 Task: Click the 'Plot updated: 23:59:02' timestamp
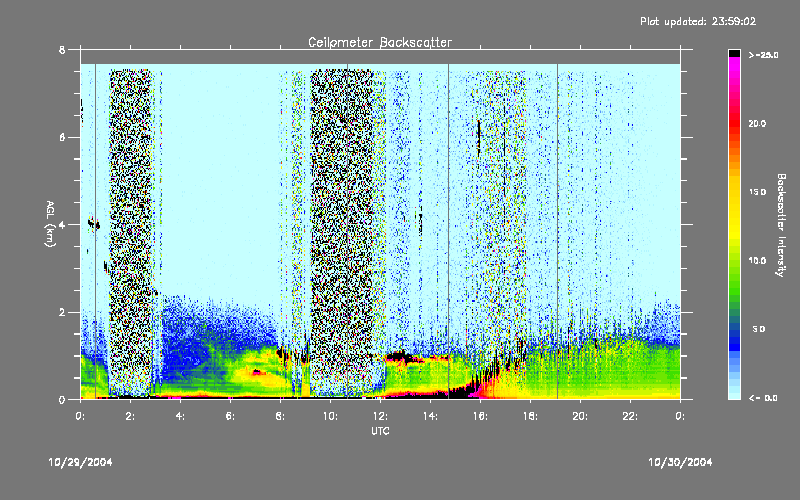tap(698, 21)
